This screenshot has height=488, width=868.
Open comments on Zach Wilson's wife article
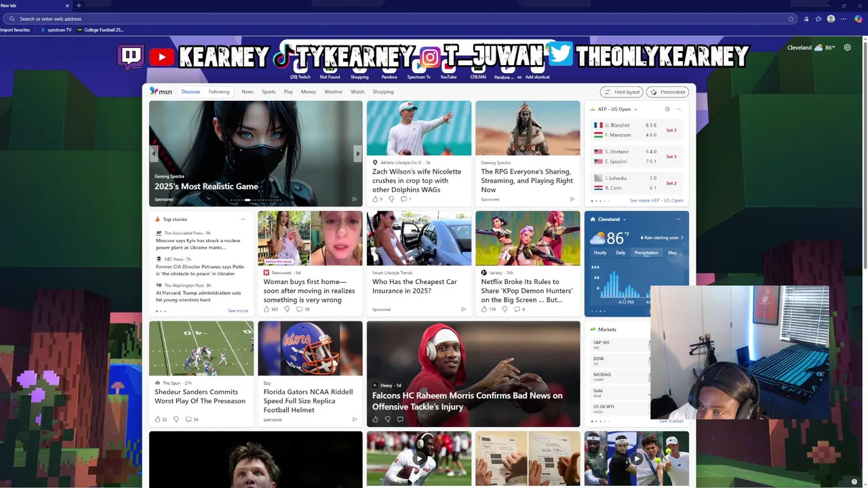pyautogui.click(x=406, y=199)
